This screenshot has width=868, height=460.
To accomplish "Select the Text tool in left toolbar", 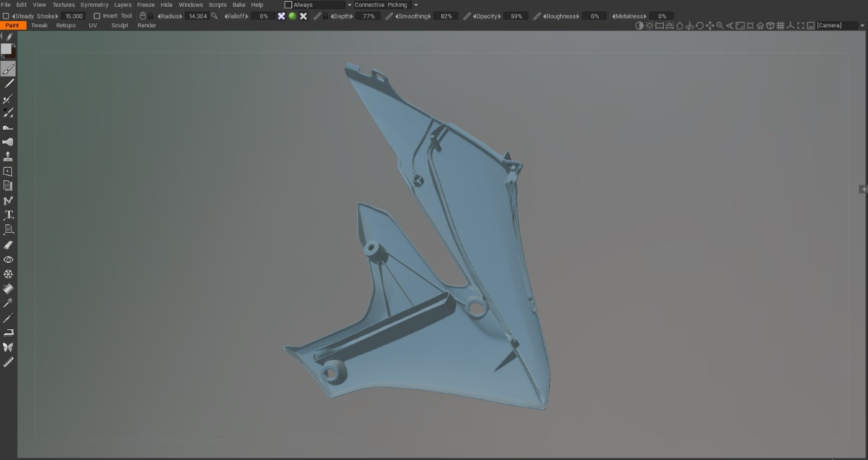I will click(8, 215).
